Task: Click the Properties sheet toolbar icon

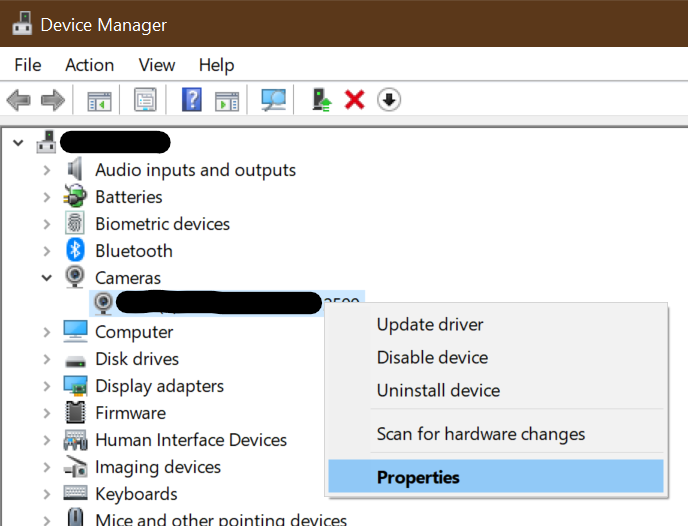Action: [145, 100]
